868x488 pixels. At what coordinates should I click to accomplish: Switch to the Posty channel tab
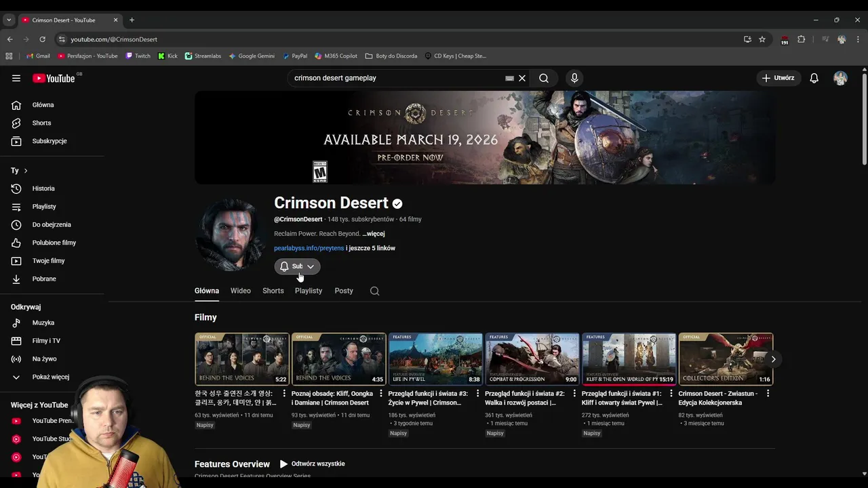click(344, 291)
